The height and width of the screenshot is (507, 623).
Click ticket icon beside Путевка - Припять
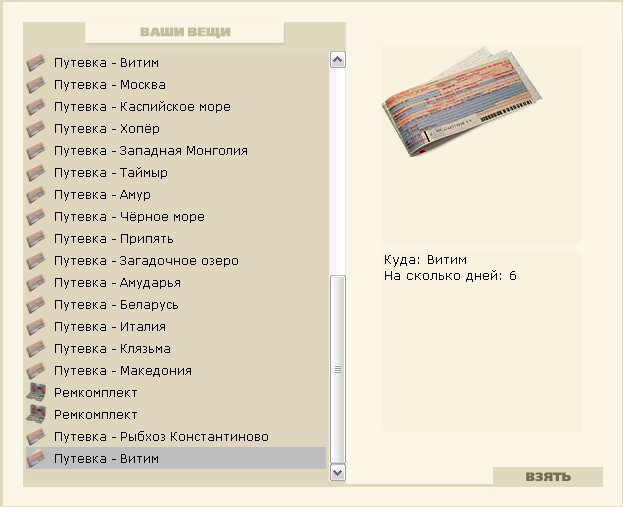(36, 239)
